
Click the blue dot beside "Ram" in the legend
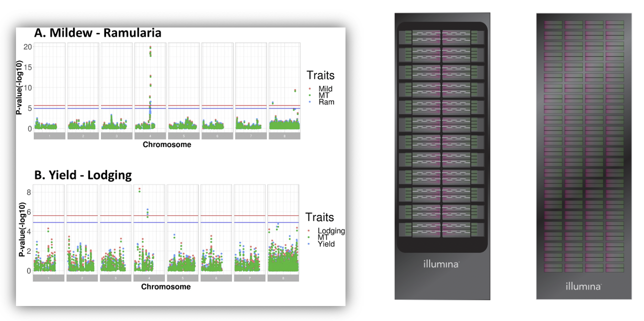click(310, 102)
